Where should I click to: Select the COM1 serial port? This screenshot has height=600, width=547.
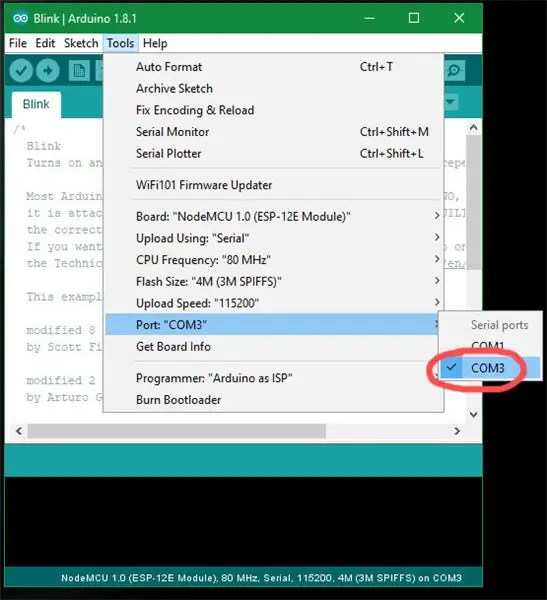pyautogui.click(x=490, y=346)
